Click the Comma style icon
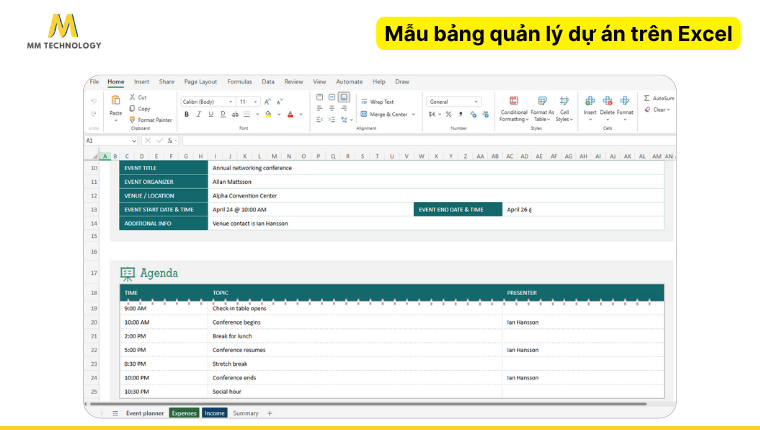The height and width of the screenshot is (430, 760). 460,114
